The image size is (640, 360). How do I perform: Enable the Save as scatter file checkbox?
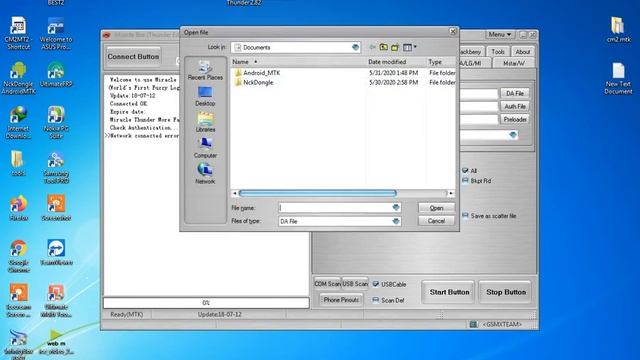point(465,216)
